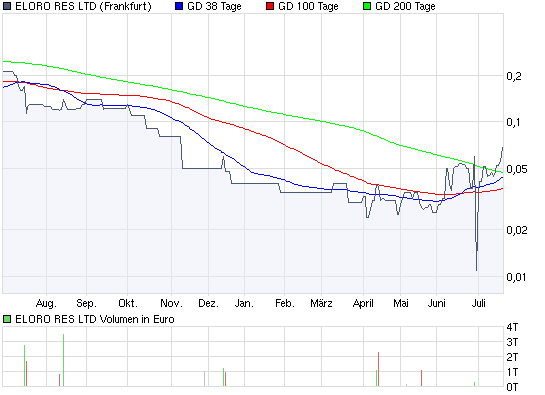Viewport: 545px width, 395px height.
Task: Click the 'Feb.' month axis label
Action: pyautogui.click(x=285, y=304)
